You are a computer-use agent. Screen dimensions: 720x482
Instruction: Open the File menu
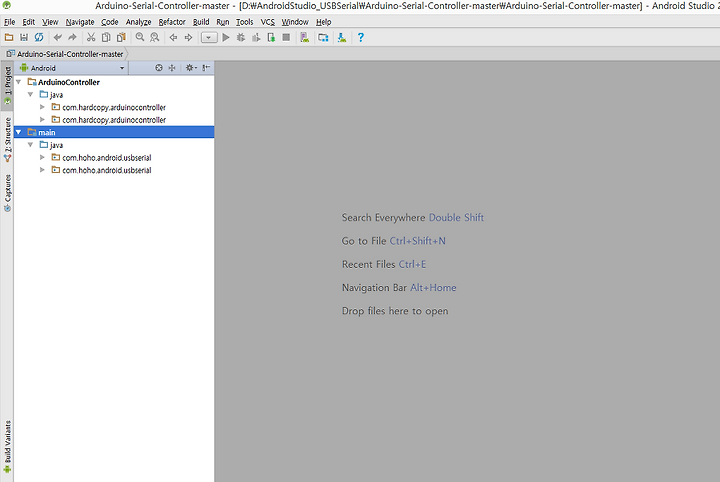coord(9,22)
